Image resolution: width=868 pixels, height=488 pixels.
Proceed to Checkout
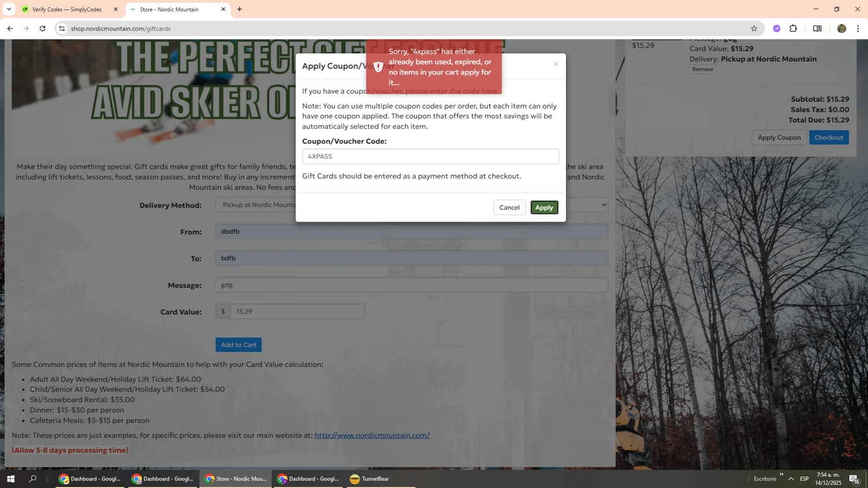[x=829, y=137]
